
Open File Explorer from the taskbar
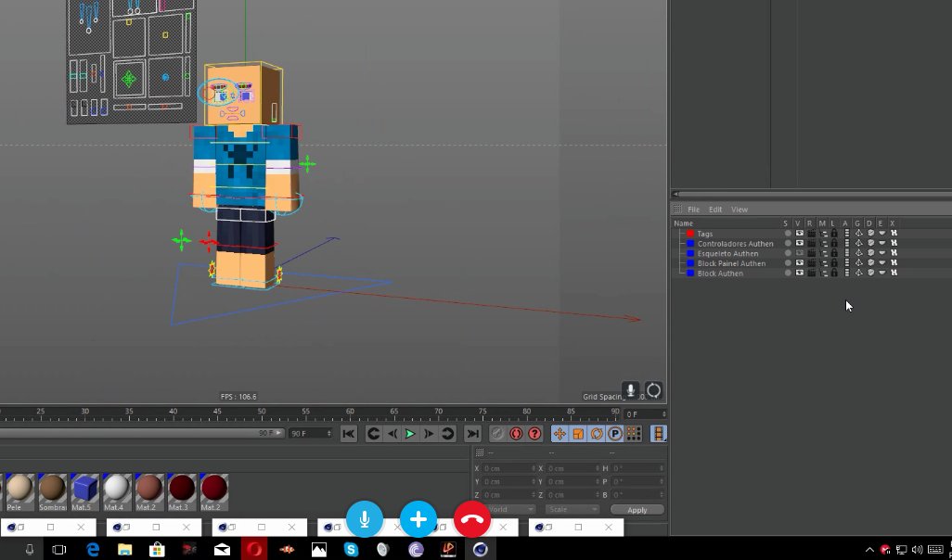tap(124, 549)
